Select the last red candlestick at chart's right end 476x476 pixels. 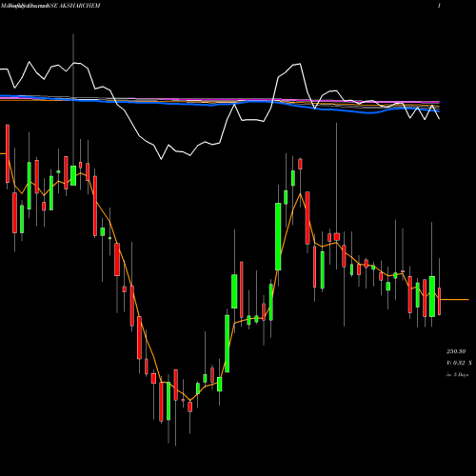pos(440,301)
